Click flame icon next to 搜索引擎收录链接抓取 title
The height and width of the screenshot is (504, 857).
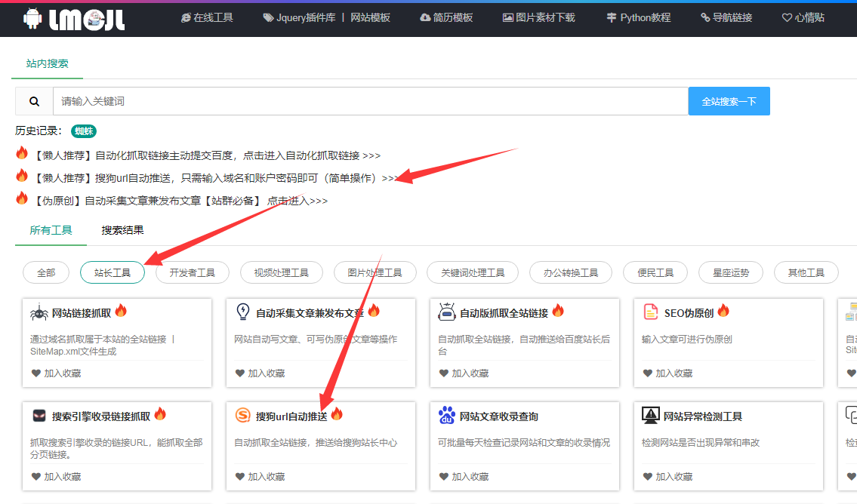160,414
